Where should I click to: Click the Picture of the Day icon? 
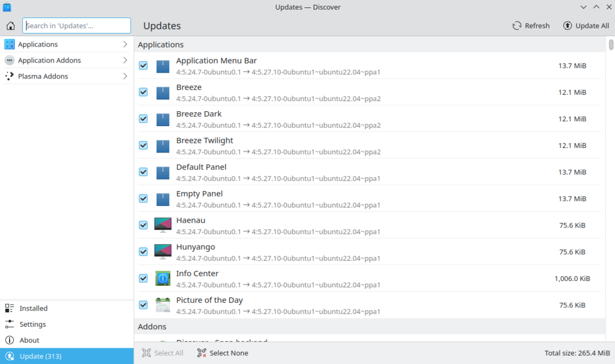[x=163, y=305]
